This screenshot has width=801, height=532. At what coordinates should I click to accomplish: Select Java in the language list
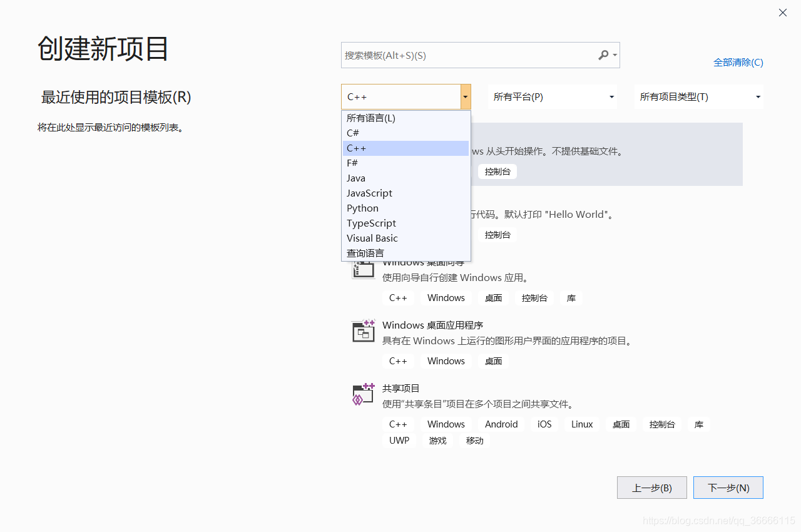click(x=406, y=178)
